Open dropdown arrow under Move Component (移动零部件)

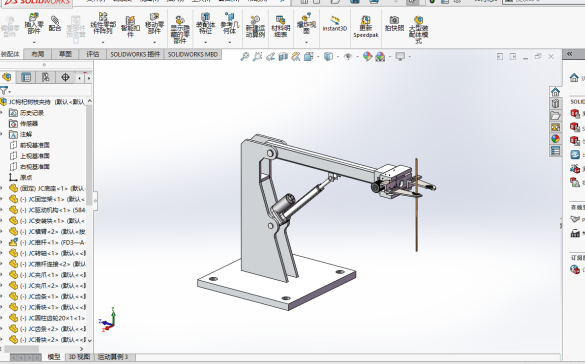(154, 42)
